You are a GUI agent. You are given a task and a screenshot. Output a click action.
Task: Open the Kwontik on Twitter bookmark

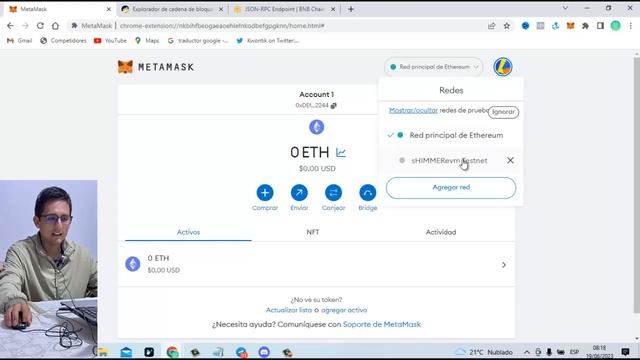(268, 40)
